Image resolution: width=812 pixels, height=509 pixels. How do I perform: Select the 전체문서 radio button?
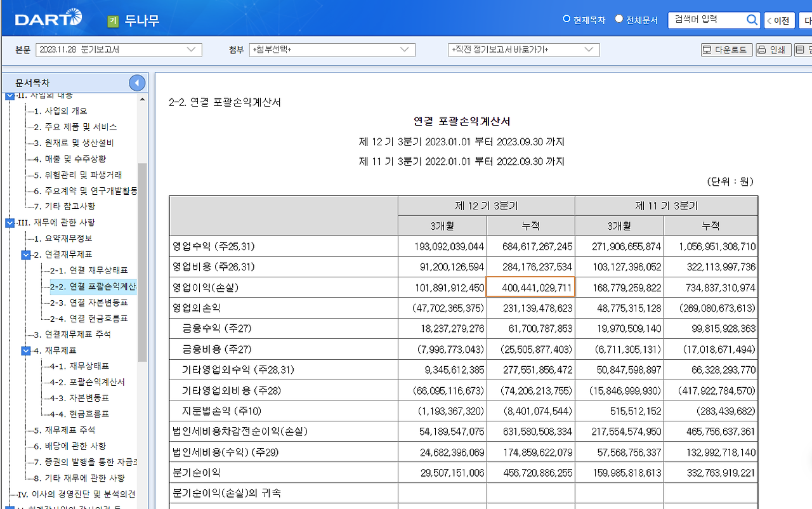(619, 19)
